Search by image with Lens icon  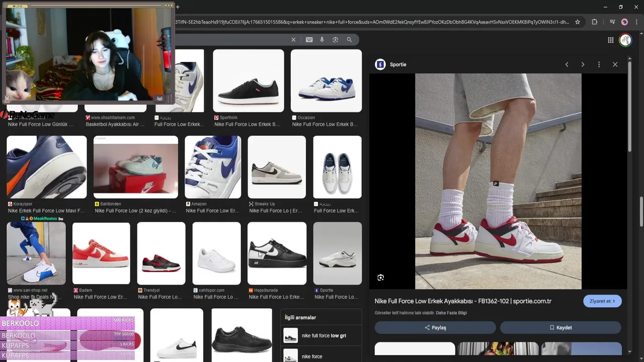336,40
